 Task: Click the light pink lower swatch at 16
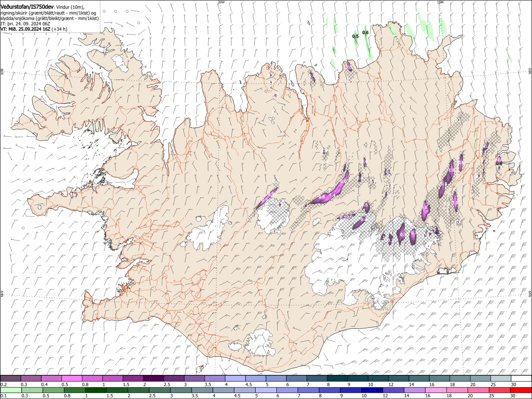click(x=435, y=390)
